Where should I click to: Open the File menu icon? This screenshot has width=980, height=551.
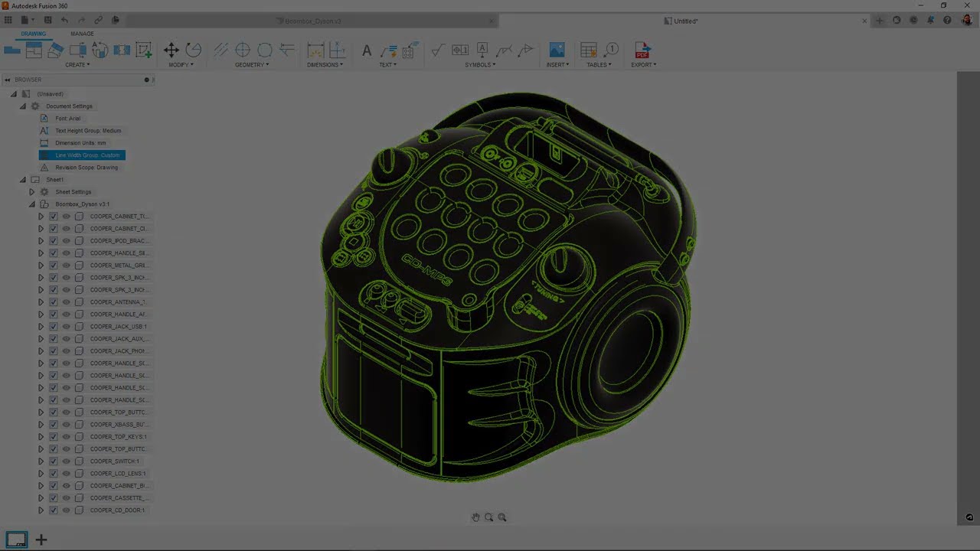tap(26, 20)
